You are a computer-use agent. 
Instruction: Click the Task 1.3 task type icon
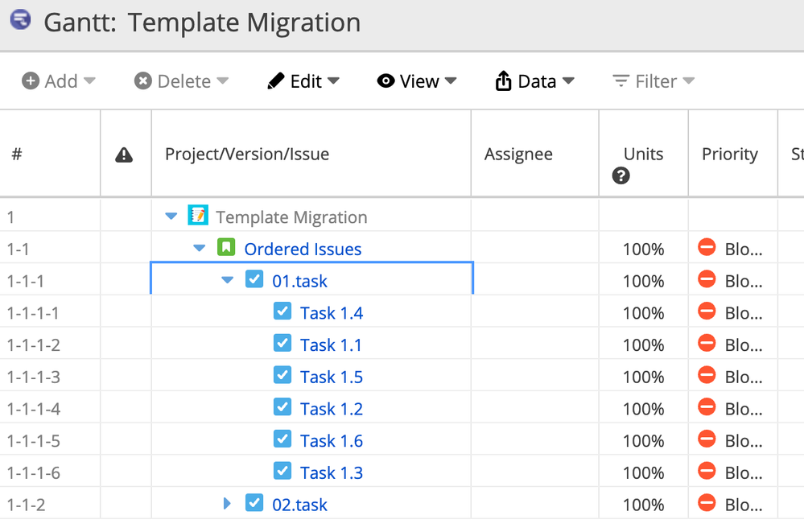pos(282,471)
